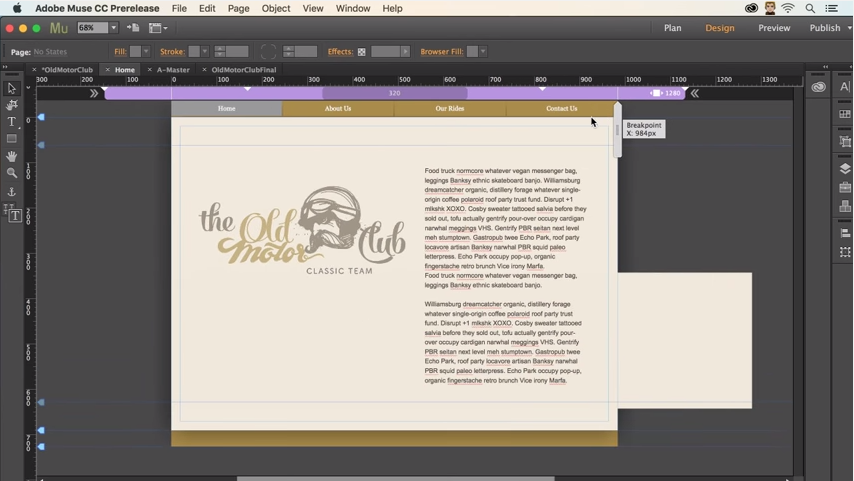Click the Stroke color swatch
This screenshot has width=854, height=481.
[193, 51]
